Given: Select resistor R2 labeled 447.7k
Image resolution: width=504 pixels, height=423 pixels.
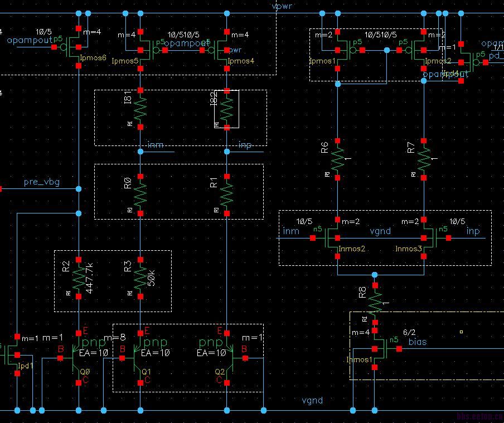Looking at the screenshot, I should tap(79, 276).
